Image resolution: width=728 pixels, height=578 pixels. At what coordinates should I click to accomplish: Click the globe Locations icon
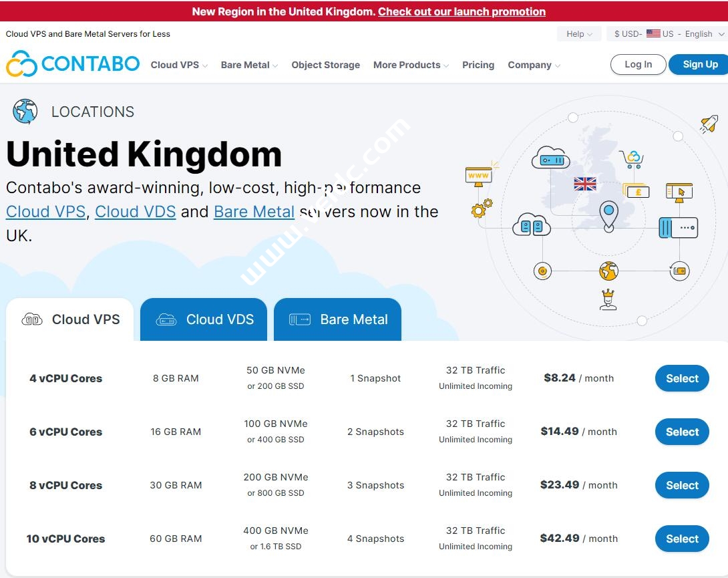pyautogui.click(x=25, y=112)
